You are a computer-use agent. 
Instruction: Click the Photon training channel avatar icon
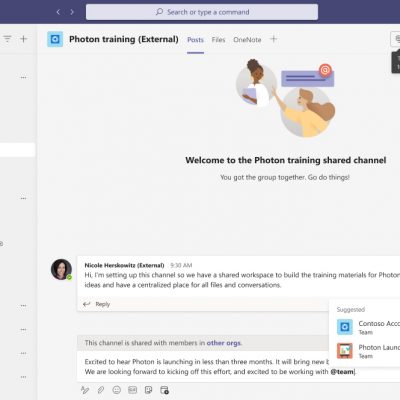click(x=55, y=39)
